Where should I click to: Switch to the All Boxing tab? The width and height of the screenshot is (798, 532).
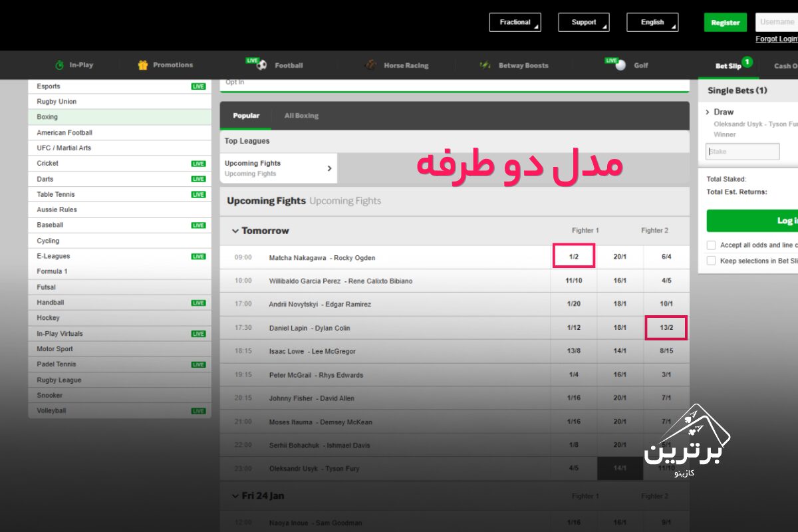coord(301,116)
